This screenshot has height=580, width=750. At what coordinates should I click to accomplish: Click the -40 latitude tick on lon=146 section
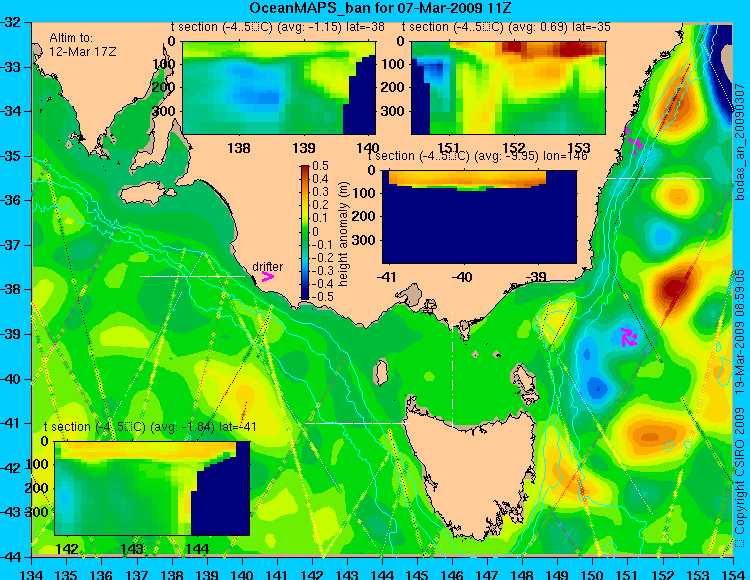[x=463, y=277]
